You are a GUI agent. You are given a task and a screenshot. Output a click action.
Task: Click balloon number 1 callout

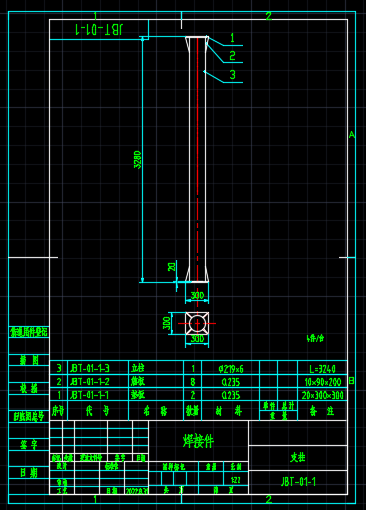click(232, 38)
